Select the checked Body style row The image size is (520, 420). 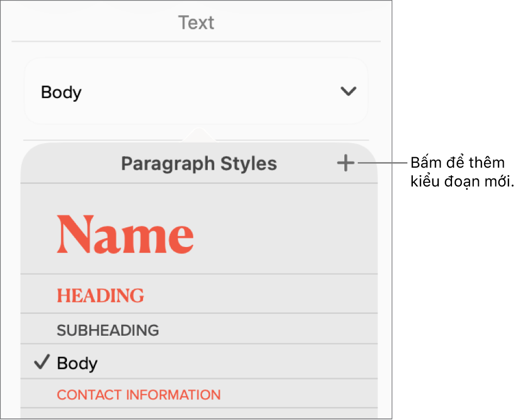coord(199,362)
